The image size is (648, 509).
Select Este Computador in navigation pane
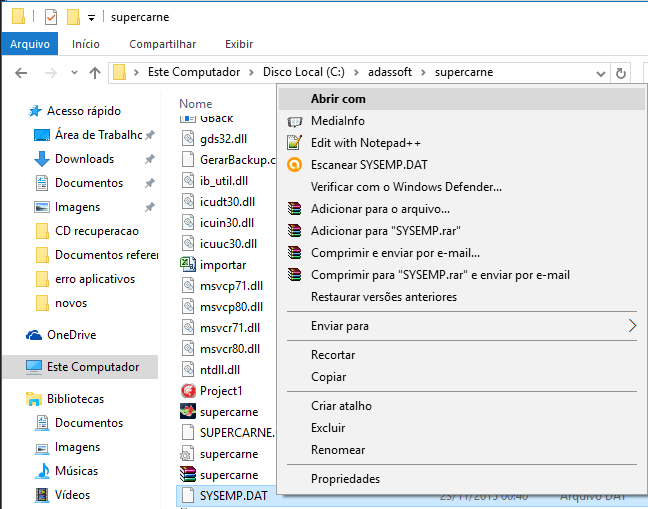[x=81, y=367]
